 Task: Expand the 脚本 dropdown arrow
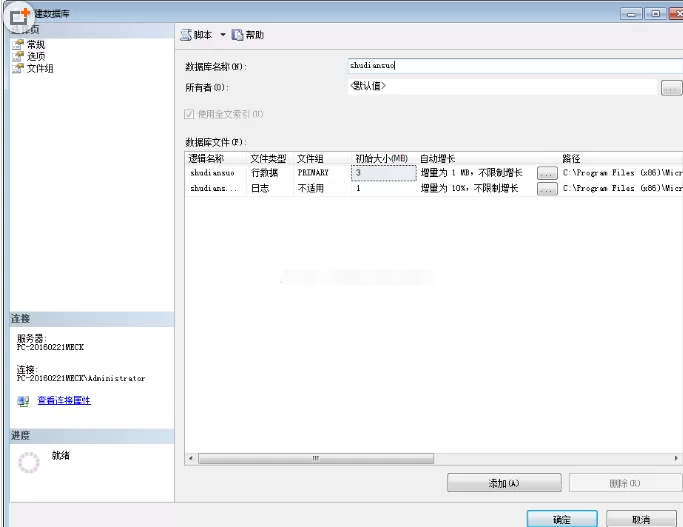[223, 35]
